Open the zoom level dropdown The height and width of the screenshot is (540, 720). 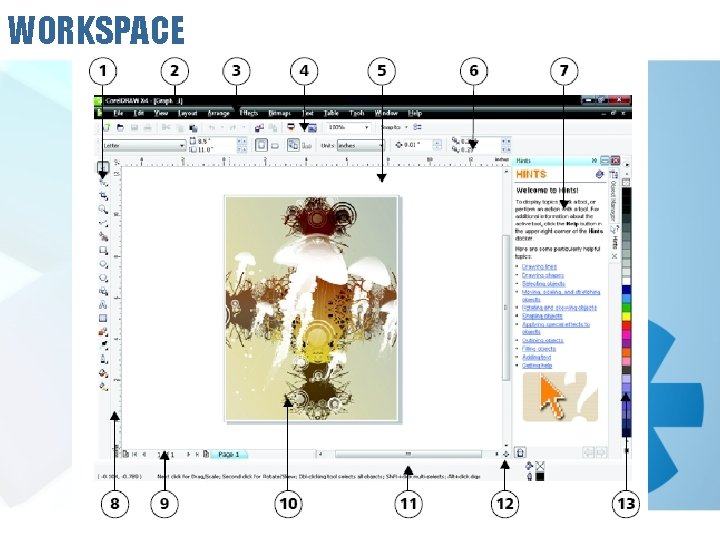coord(366,127)
